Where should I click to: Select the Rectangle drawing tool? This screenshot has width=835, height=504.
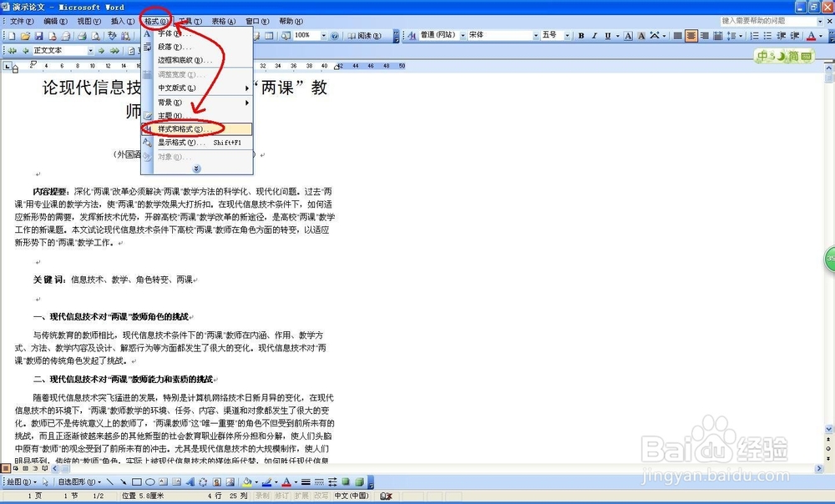tap(135, 481)
